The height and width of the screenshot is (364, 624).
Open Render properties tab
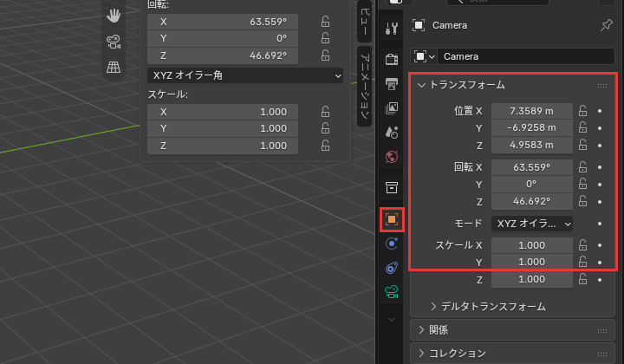point(392,59)
